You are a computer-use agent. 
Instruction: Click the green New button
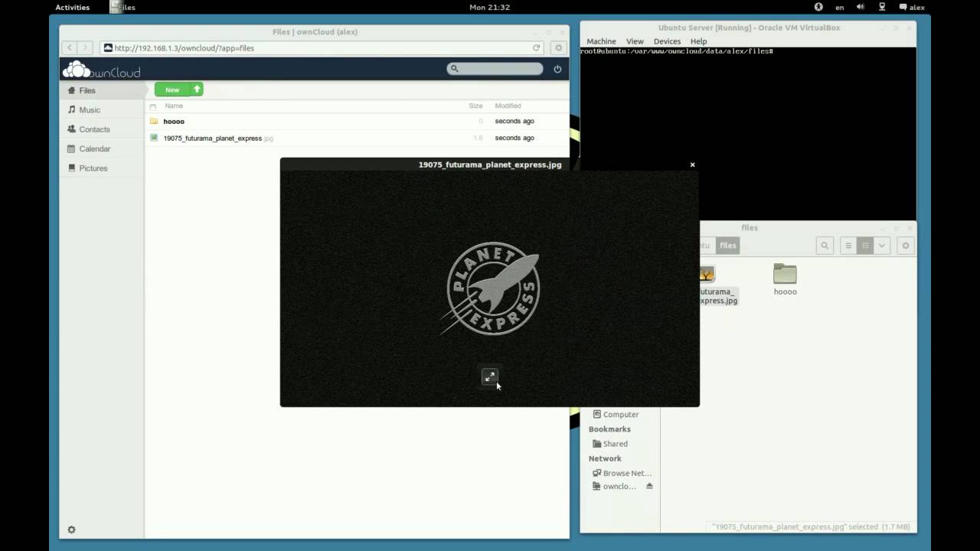pos(172,90)
